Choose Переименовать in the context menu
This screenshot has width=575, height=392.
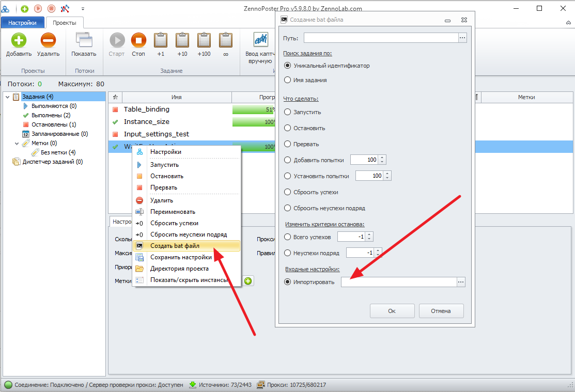point(187,212)
